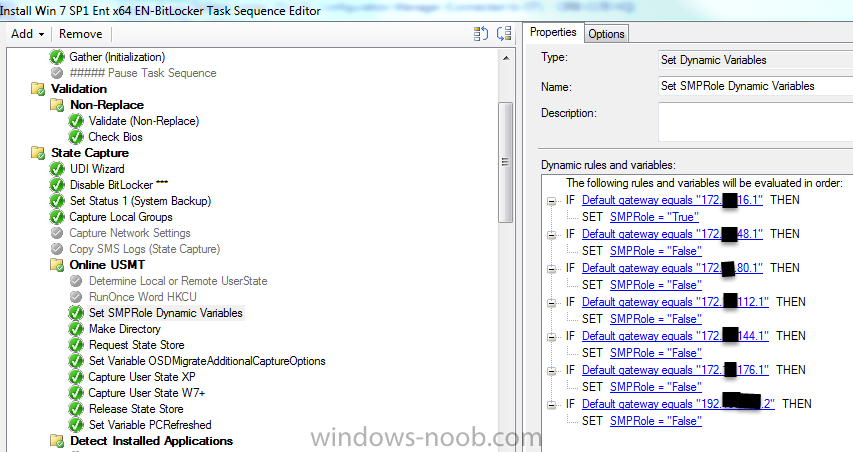
Task: Click the grey icon beside Copy SMS Logs
Action: coord(57,249)
